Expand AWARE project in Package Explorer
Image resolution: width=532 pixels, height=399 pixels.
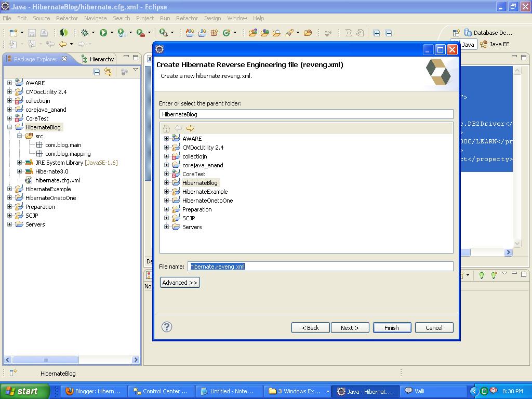pyautogui.click(x=9, y=83)
